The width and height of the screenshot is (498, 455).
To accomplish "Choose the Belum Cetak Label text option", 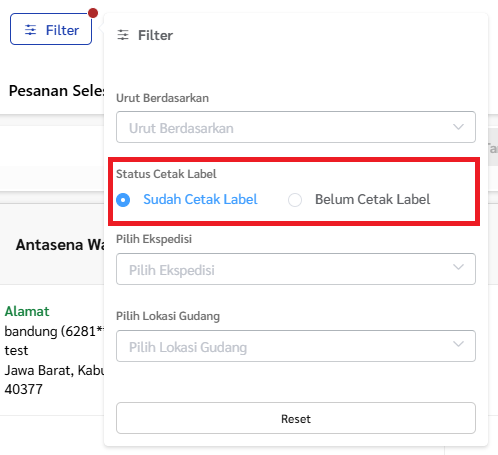I will (x=373, y=199).
